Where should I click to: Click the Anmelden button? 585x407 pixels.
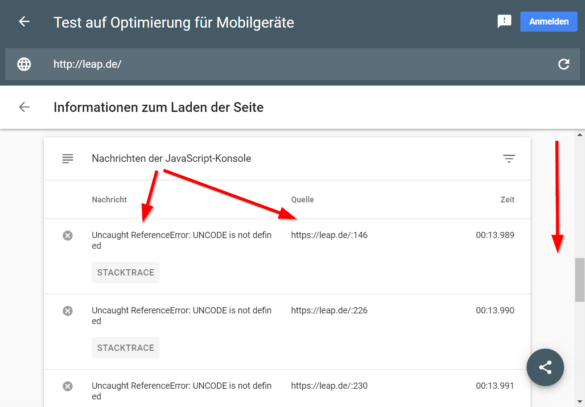click(x=548, y=21)
